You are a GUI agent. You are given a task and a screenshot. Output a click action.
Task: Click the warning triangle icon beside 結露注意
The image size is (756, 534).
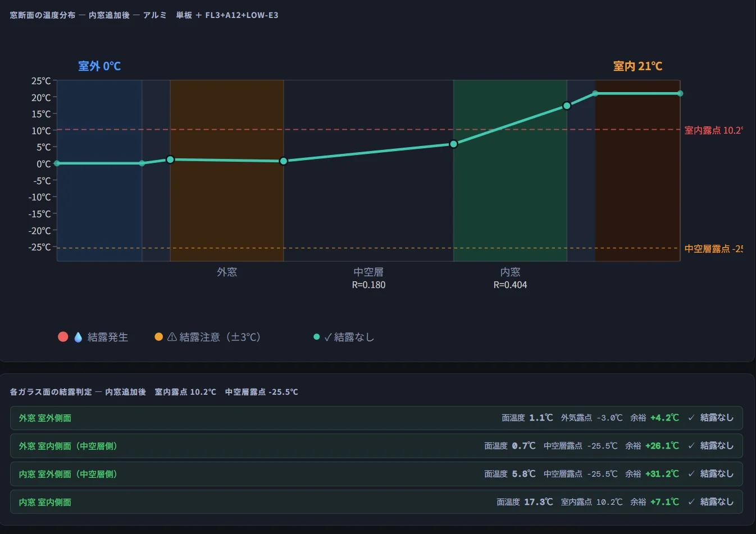point(172,337)
